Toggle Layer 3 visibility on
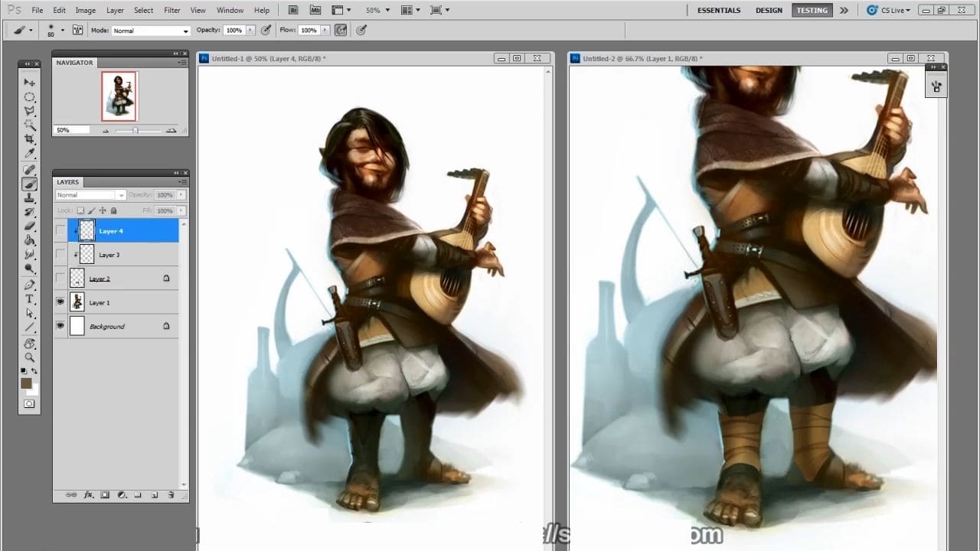Screen dimensions: 980x551 [x=60, y=255]
